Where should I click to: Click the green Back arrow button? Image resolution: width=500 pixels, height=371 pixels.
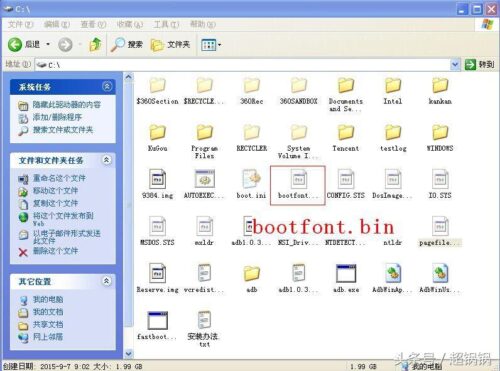pyautogui.click(x=15, y=45)
